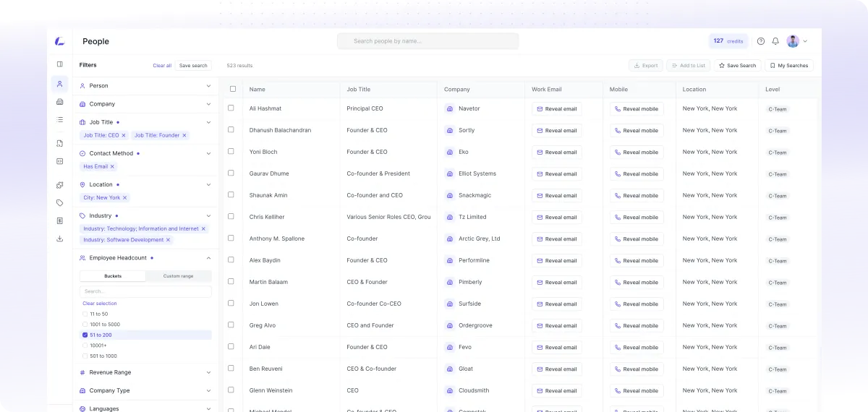Open the Companies building icon in sidebar
Screen dimensions: 868x412
pos(60,102)
